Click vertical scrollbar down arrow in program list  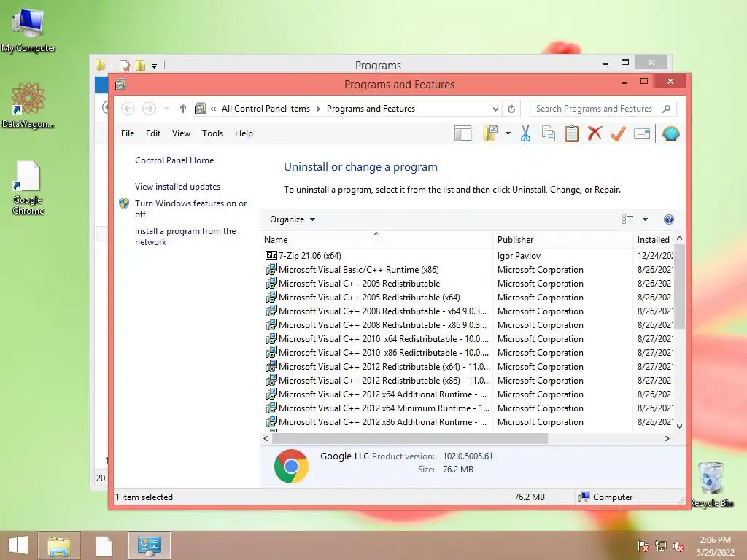tap(680, 426)
